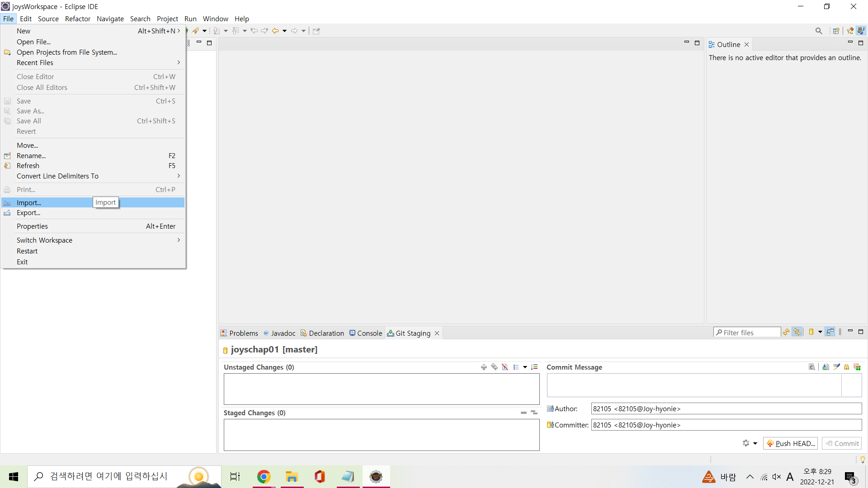
Task: Switch to the Declaration tab
Action: [322, 333]
